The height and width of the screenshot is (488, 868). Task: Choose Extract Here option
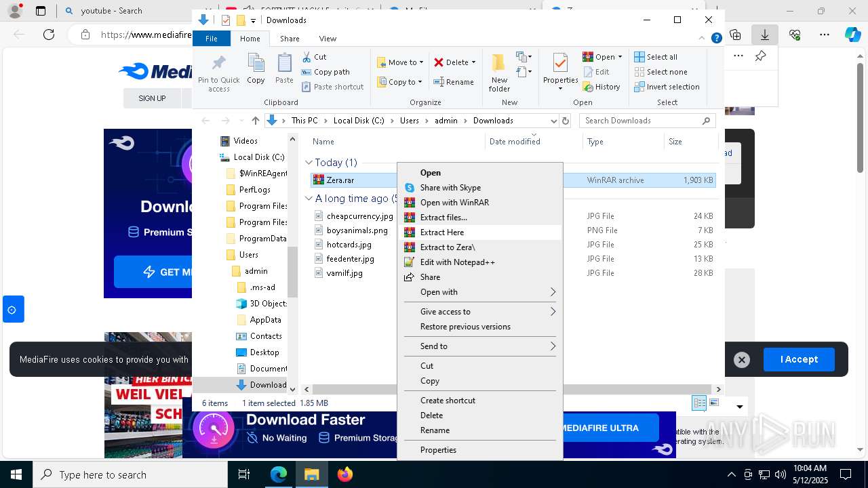click(479, 232)
